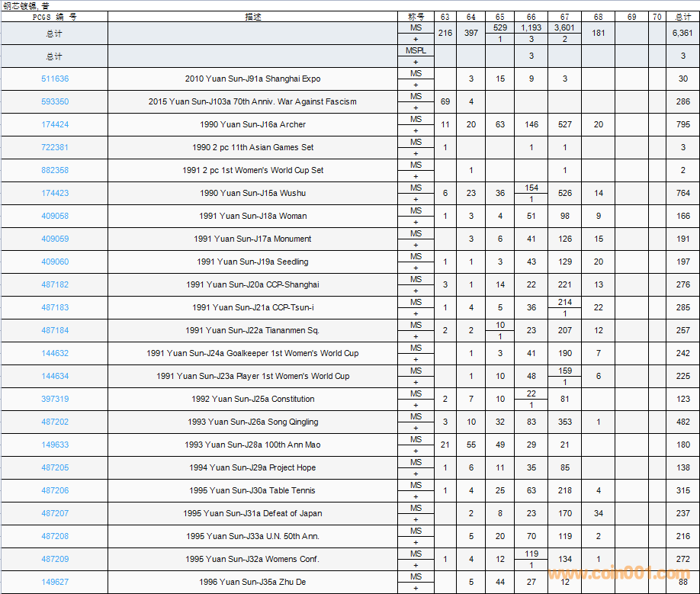Open link 174423 for Wushu coin

coord(54,193)
